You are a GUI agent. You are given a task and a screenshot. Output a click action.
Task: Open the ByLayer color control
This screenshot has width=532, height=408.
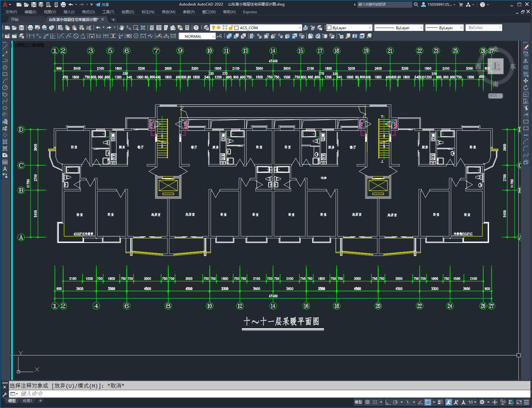349,28
